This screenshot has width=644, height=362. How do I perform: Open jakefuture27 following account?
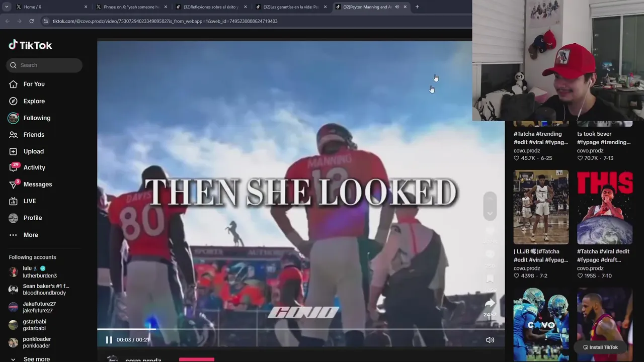coord(33,307)
